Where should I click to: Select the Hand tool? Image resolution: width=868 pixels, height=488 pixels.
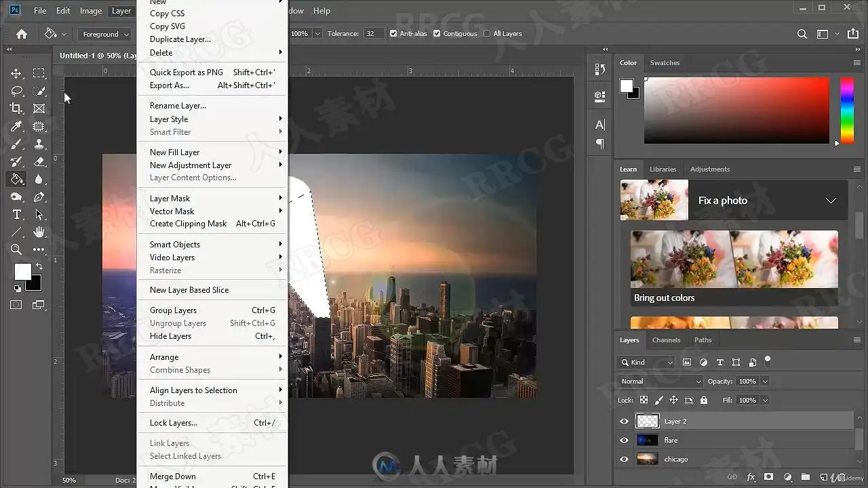tap(39, 232)
